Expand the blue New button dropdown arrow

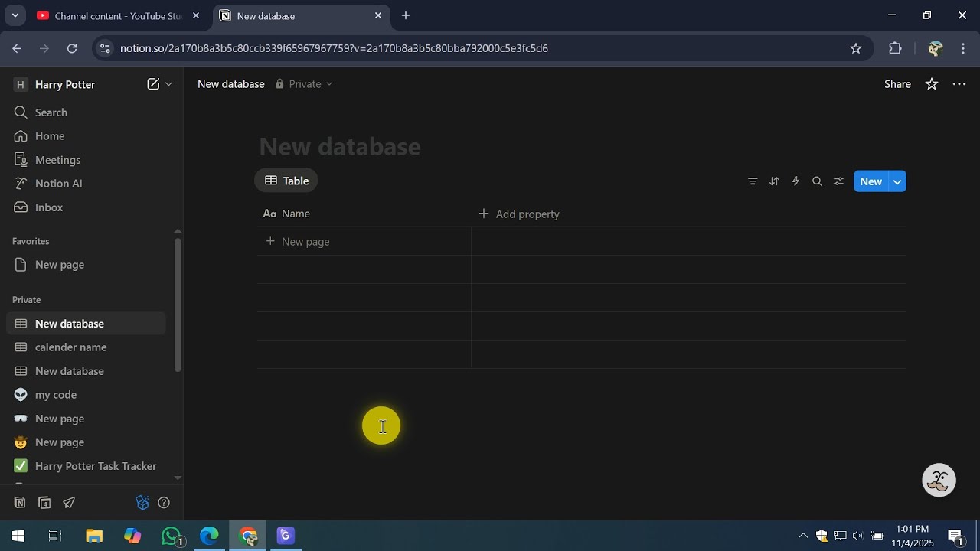pyautogui.click(x=897, y=181)
